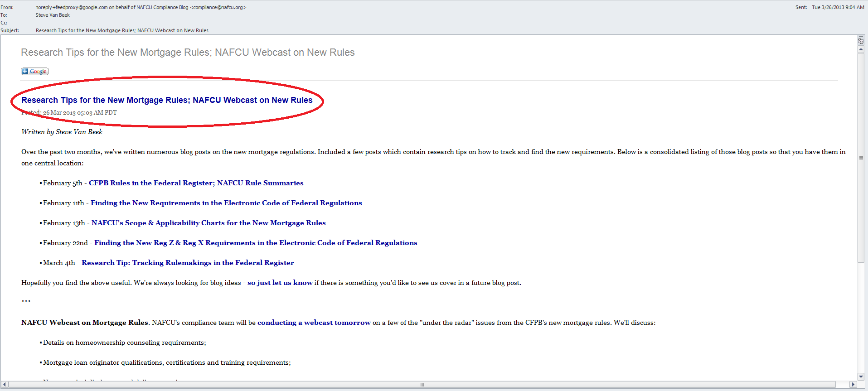Click the vertical scrollbar up arrow
This screenshot has height=391, width=868.
861,49
